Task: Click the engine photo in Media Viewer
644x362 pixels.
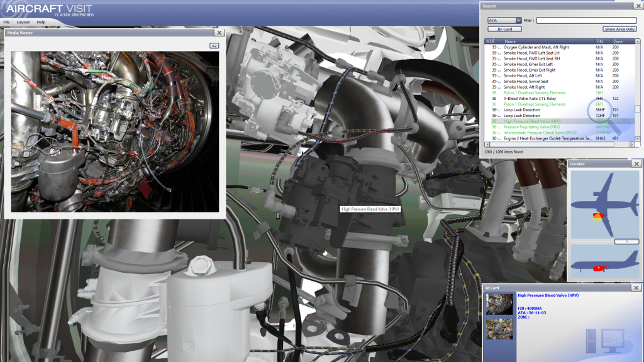Action: coord(115,131)
